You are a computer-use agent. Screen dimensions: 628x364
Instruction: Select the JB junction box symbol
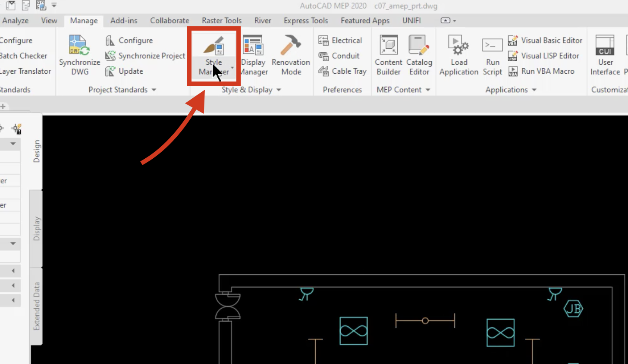[573, 308]
